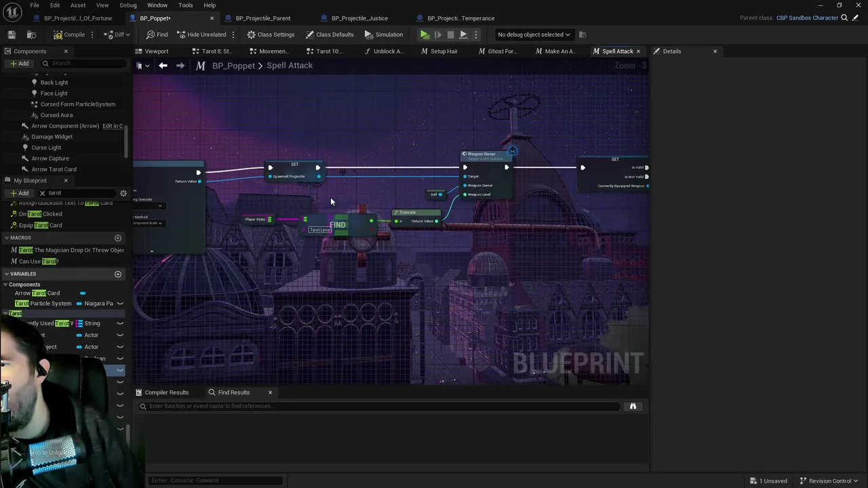Play the level in editor
Image resolution: width=868 pixels, height=488 pixels.
pyautogui.click(x=425, y=35)
